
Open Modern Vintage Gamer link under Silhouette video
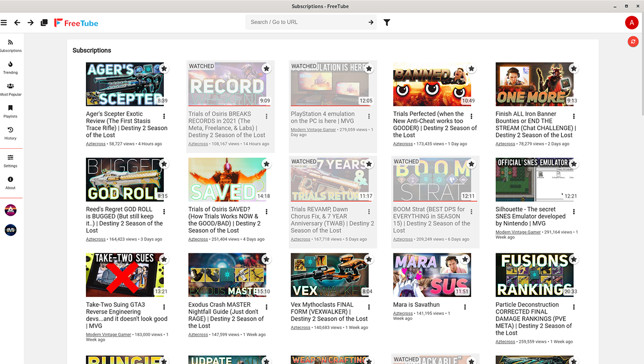click(x=518, y=232)
